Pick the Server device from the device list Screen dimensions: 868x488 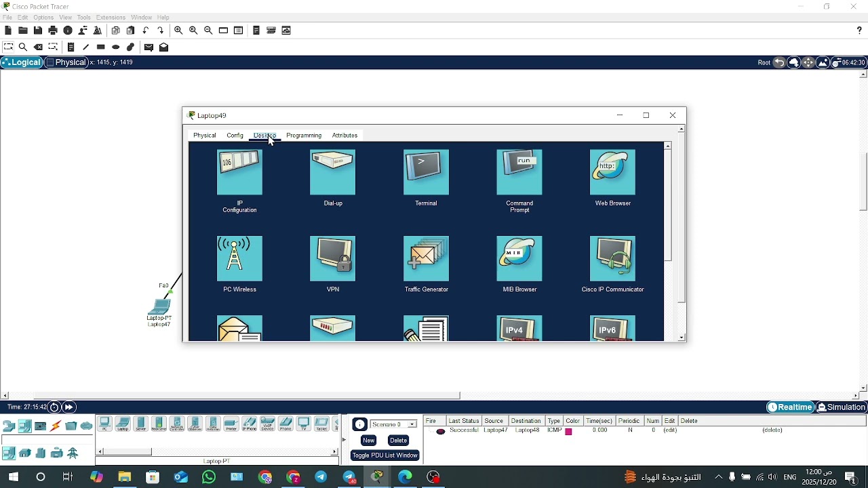click(141, 424)
